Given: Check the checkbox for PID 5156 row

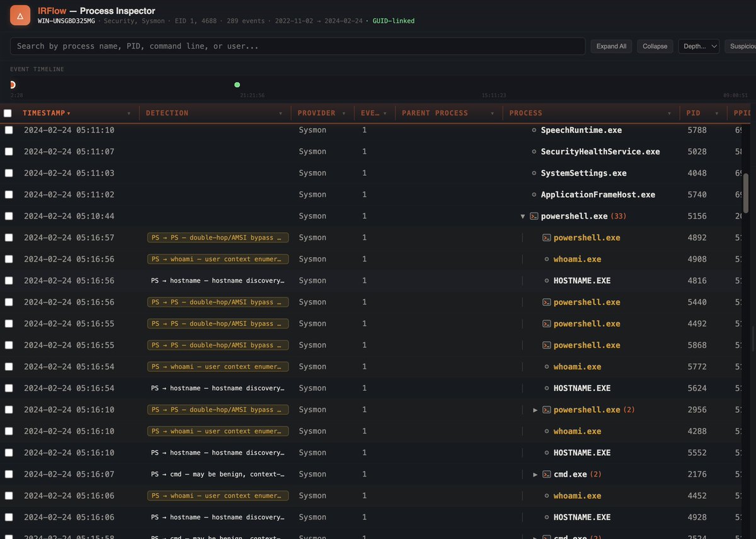Looking at the screenshot, I should click(x=9, y=216).
